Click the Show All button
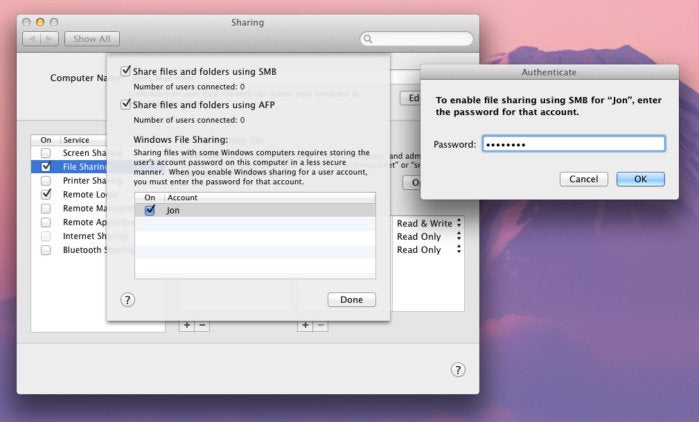This screenshot has width=699, height=422. coord(92,39)
